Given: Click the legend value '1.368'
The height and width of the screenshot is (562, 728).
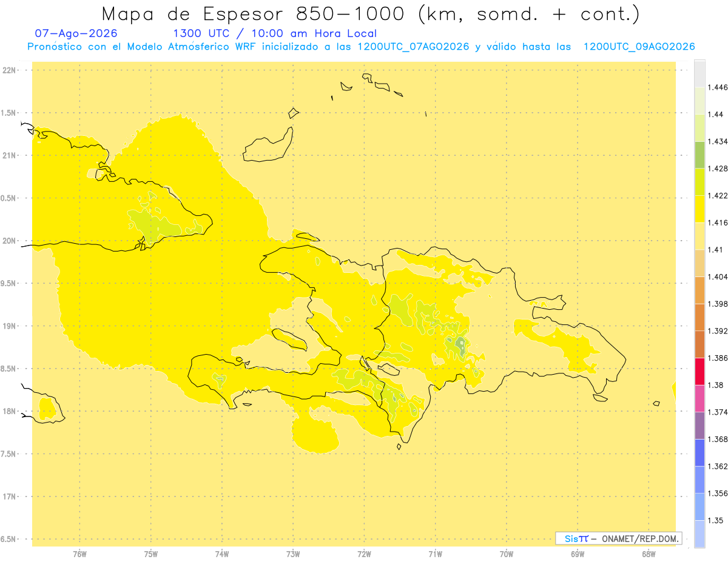Looking at the screenshot, I should pos(718,439).
